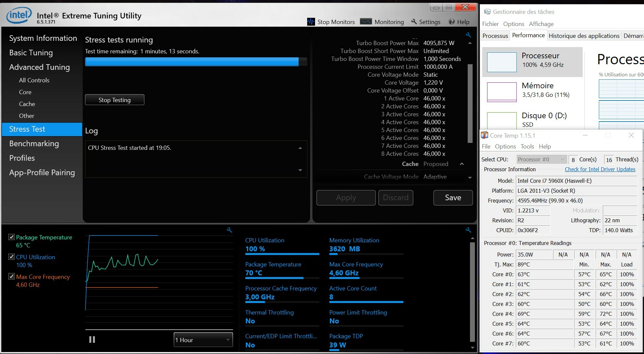The width and height of the screenshot is (644, 354).
Task: Click the Turbo Boost Power Max value
Action: click(x=439, y=43)
